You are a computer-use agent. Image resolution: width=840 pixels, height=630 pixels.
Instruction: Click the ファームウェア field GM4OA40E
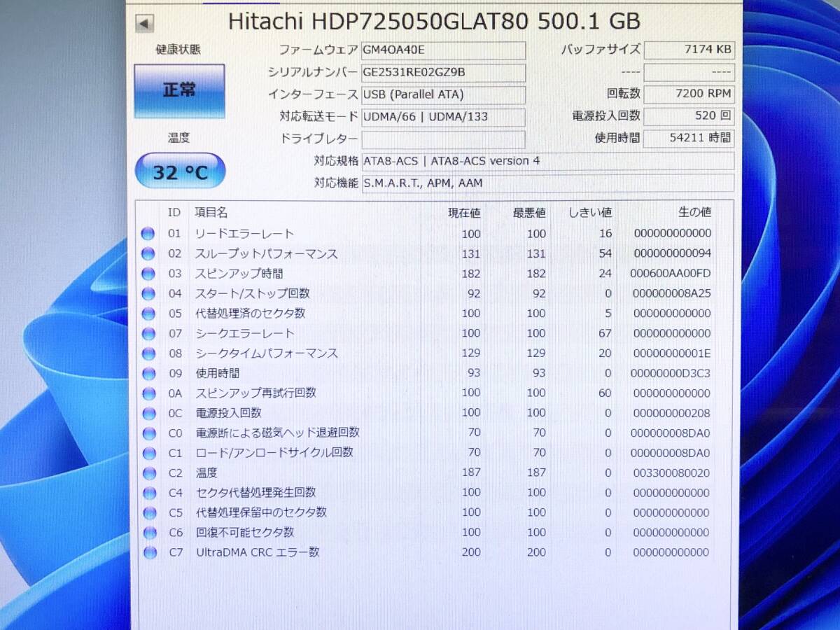pyautogui.click(x=443, y=50)
